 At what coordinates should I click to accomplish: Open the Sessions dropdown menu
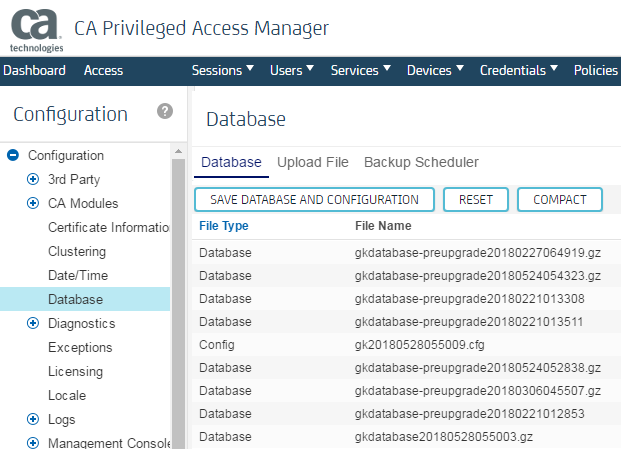click(x=222, y=70)
